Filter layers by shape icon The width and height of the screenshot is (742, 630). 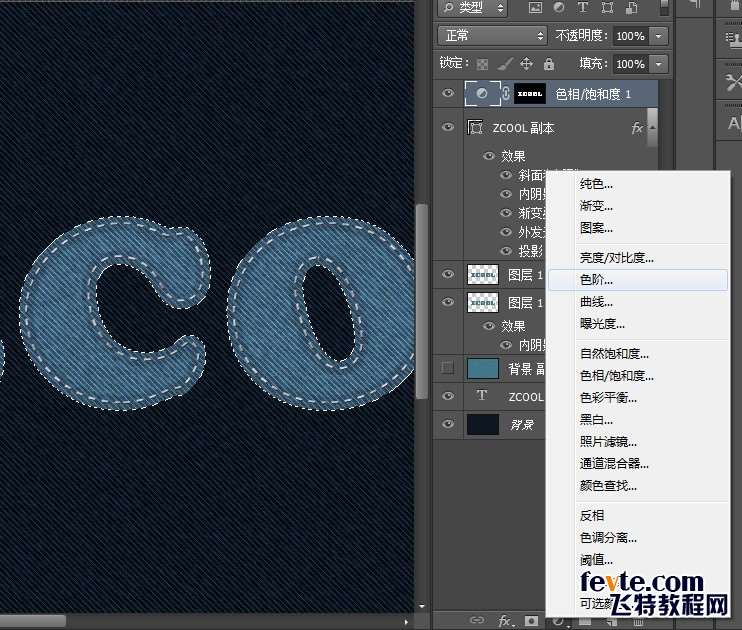(x=607, y=8)
